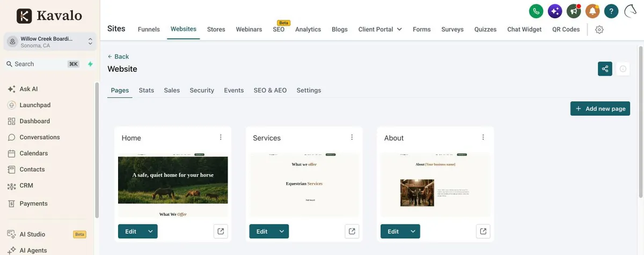Viewport: 644px width, 255px height.
Task: Open the SEO & AEO sub-tab
Action: [270, 91]
